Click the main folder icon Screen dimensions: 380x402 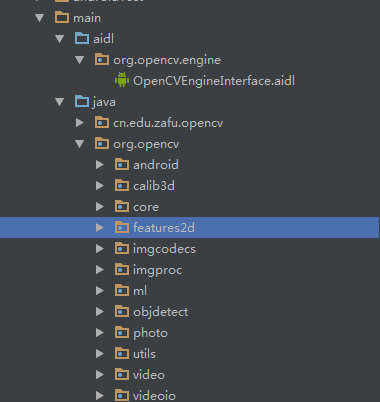pyautogui.click(x=62, y=17)
